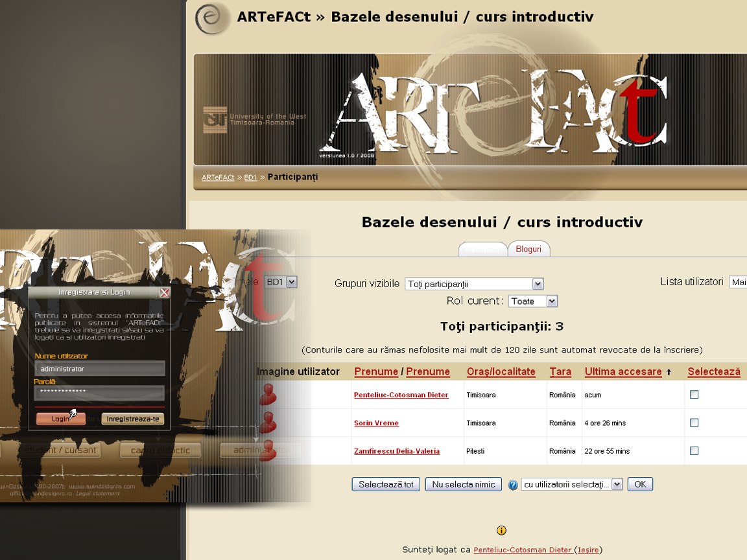Tick the checkbox for Penteliuc-Cotosman Dieter
The image size is (747, 560).
point(694,394)
